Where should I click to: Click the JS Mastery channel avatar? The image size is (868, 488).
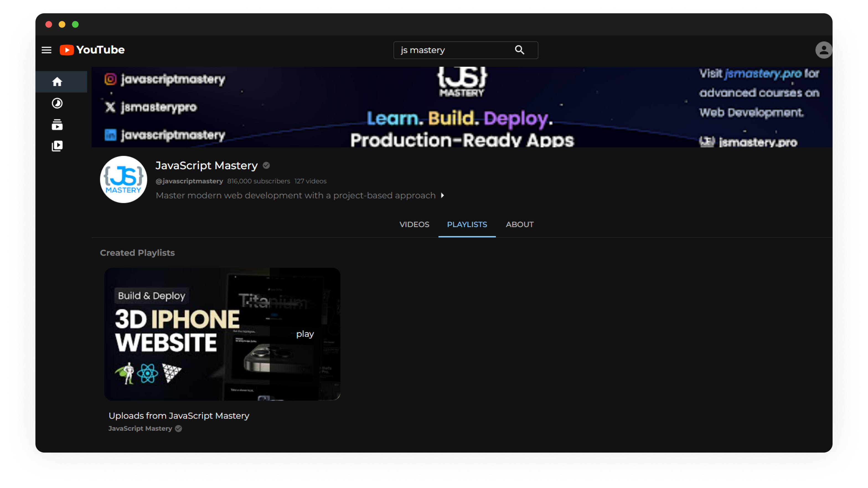[124, 179]
